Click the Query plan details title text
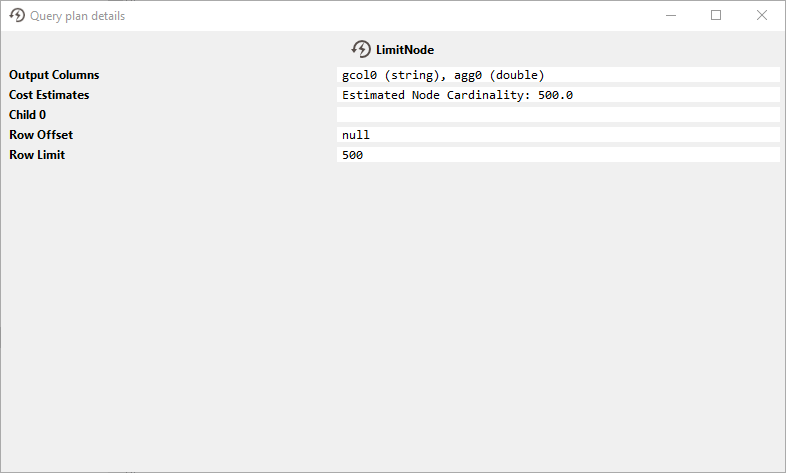The height and width of the screenshot is (473, 786). 78,16
